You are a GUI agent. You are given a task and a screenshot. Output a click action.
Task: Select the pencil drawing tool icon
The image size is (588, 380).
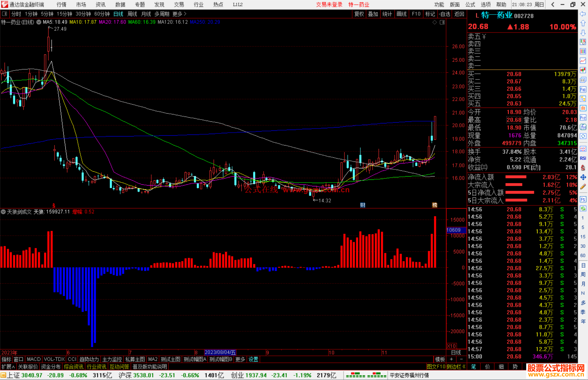click(583, 187)
